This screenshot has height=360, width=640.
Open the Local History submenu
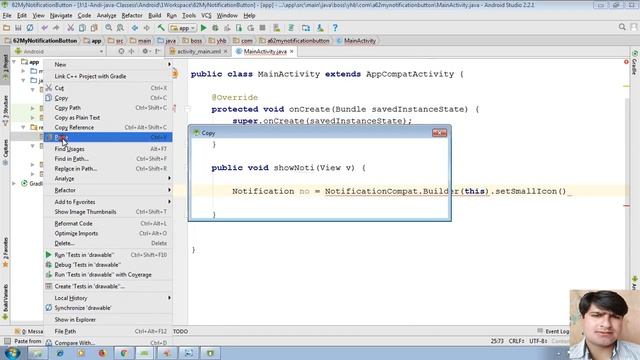pyautogui.click(x=108, y=298)
